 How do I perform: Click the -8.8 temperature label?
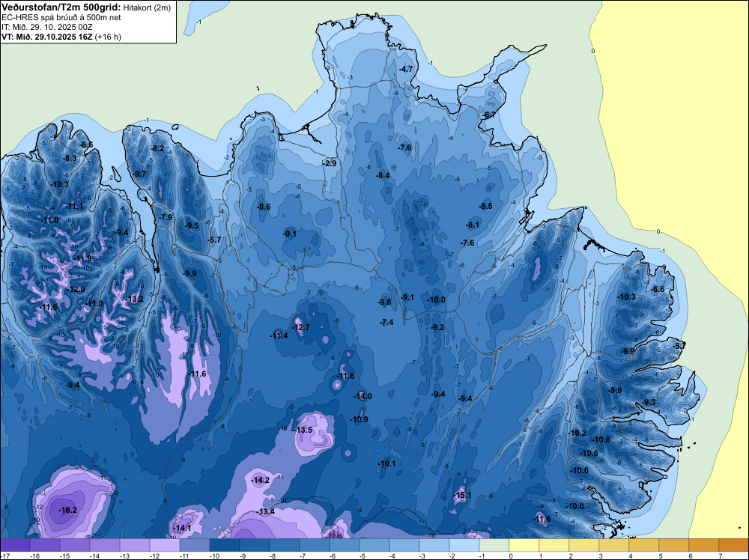(x=384, y=302)
